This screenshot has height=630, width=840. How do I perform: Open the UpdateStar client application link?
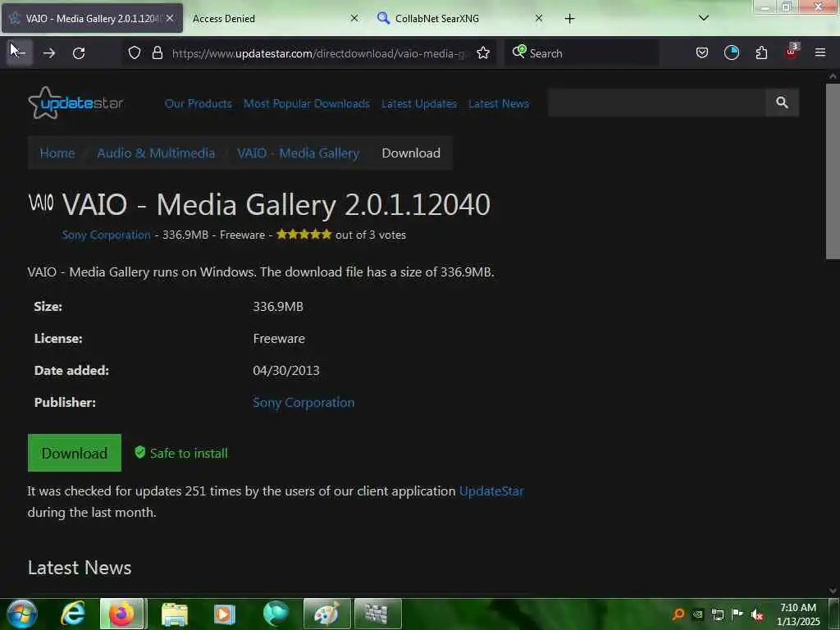[x=491, y=491]
